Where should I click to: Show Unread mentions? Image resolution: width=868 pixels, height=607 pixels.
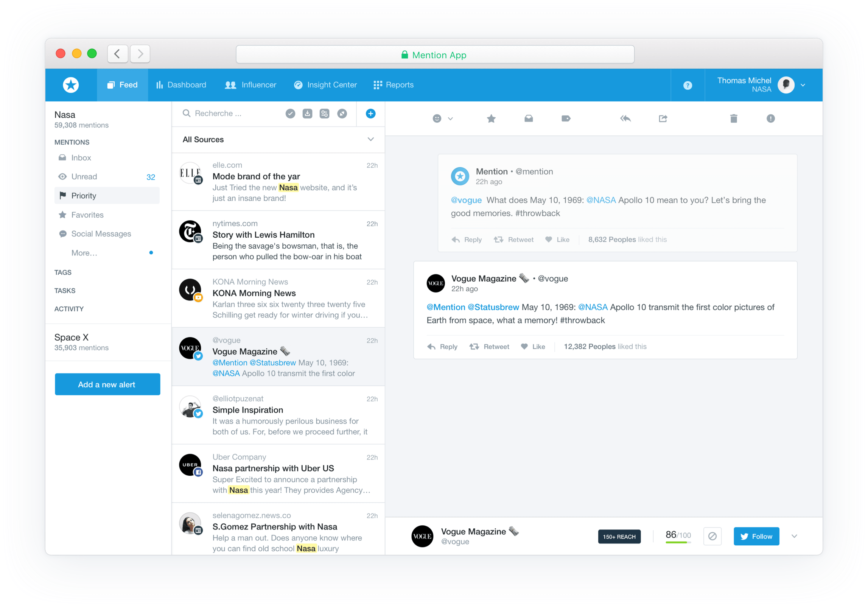click(x=107, y=177)
